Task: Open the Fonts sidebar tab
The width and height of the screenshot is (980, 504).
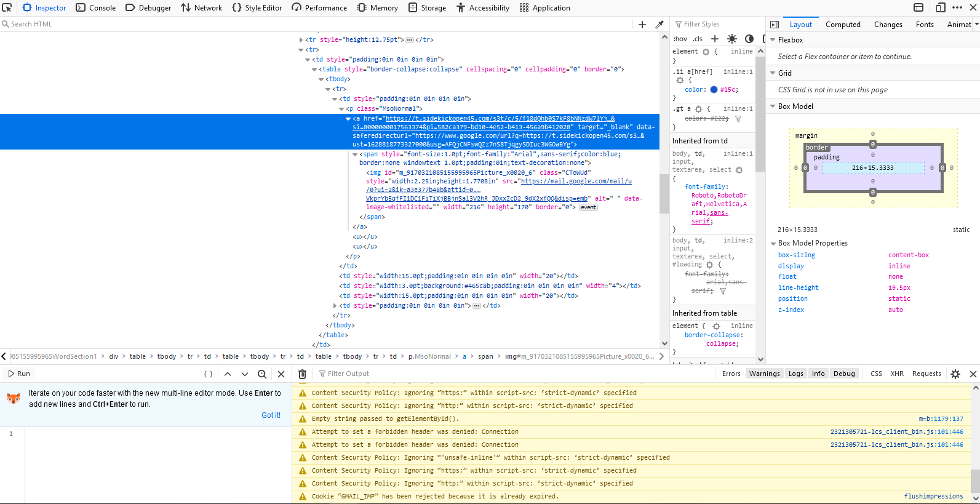Action: 925,25
